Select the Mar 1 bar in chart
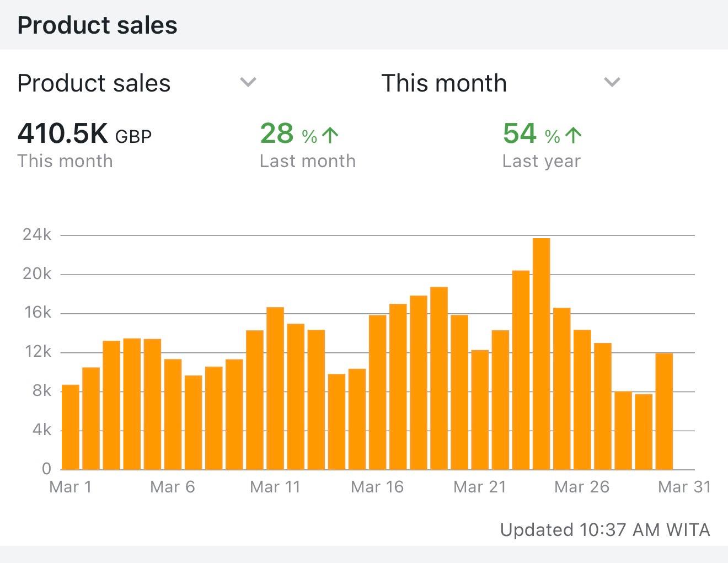This screenshot has height=563, width=728. click(71, 427)
